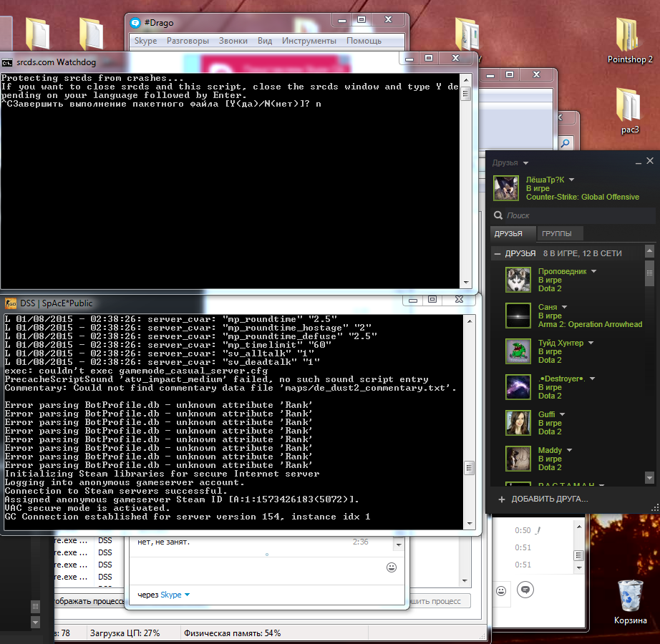The height and width of the screenshot is (644, 660).
Task: Click the search magnifier icon in Steam friends
Action: click(498, 215)
